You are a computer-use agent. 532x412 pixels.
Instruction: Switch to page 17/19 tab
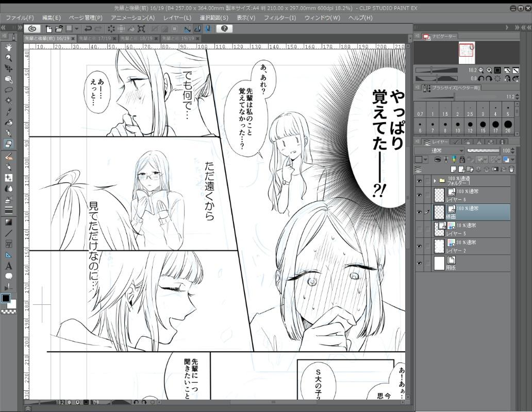point(97,38)
